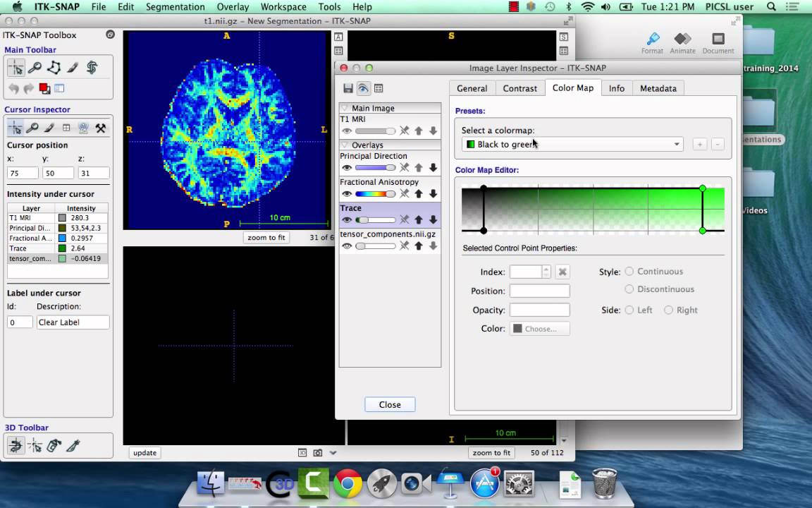
Task: Move Principal Direction layer down
Action: pos(433,167)
